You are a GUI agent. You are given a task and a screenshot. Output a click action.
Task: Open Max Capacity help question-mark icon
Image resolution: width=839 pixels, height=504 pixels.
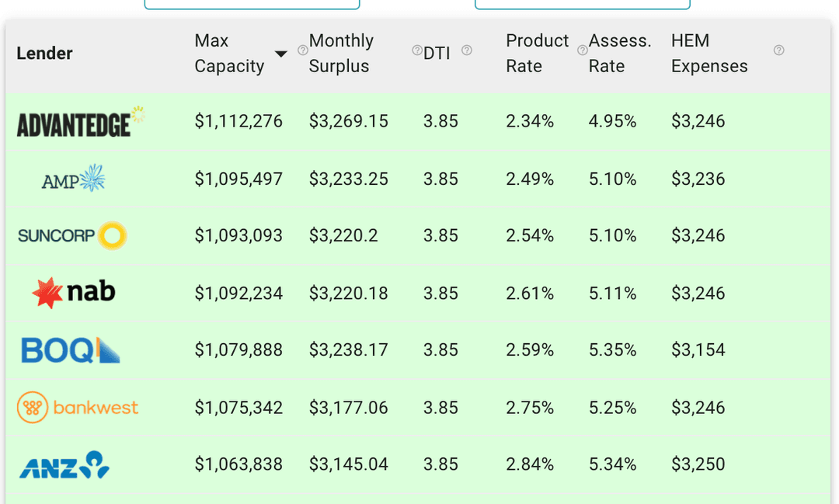(303, 50)
